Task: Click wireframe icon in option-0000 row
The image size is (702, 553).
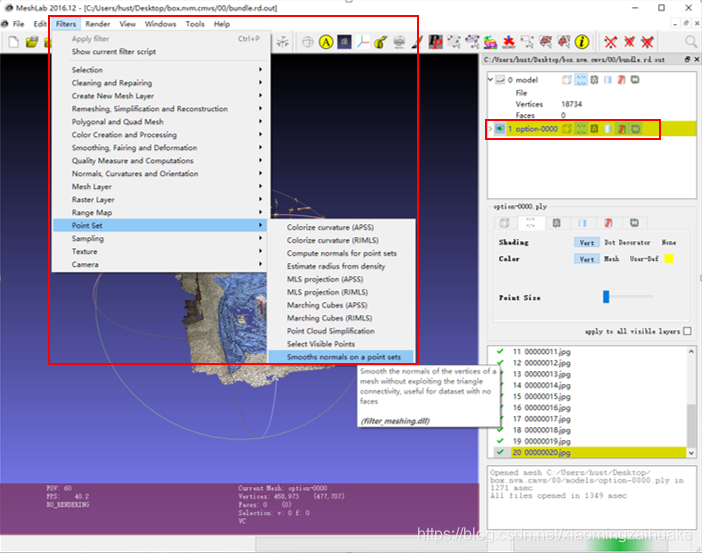Action: [x=594, y=129]
